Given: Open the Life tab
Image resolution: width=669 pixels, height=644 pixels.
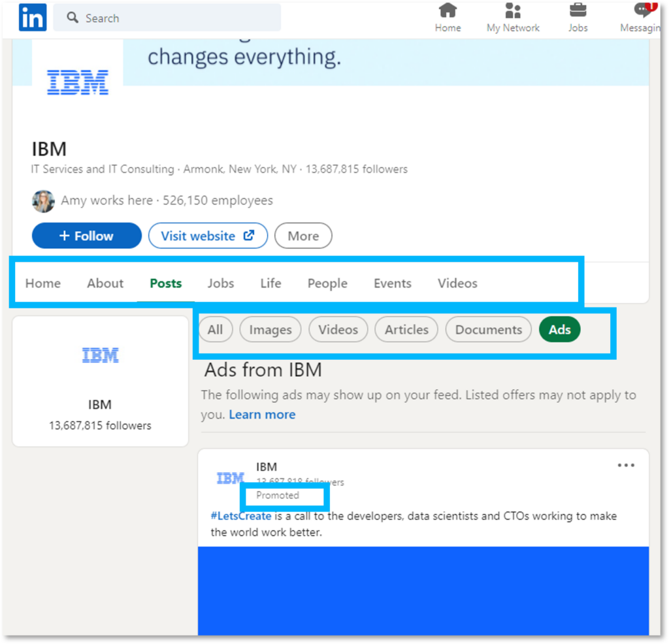Looking at the screenshot, I should 271,283.
